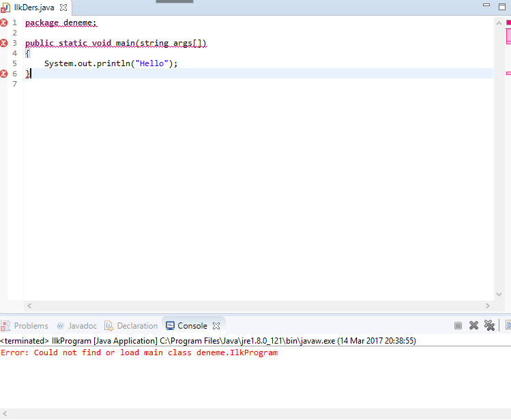Image resolution: width=511 pixels, height=420 pixels.
Task: Click the Terminate console button
Action: pos(458,326)
